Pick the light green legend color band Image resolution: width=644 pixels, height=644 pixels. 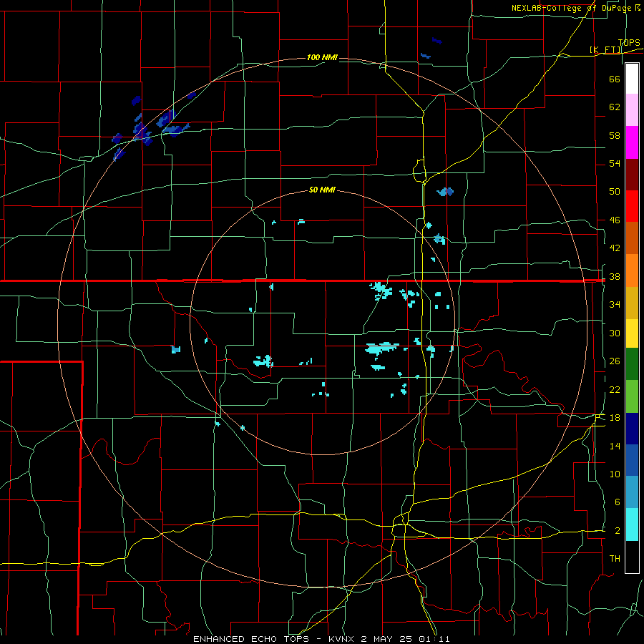pyautogui.click(x=632, y=396)
